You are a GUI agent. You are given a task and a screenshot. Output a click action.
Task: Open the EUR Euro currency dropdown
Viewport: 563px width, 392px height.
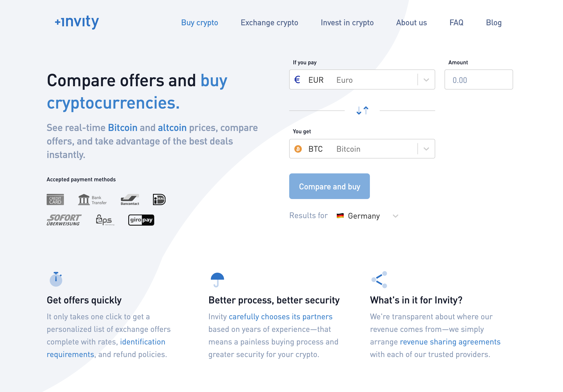(362, 80)
